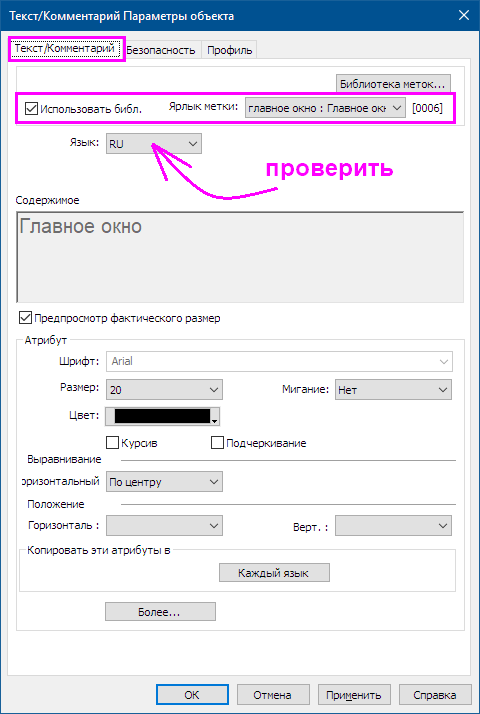This screenshot has width=480, height=714.
Task: Click the Библиотека меток... button
Action: (x=393, y=84)
